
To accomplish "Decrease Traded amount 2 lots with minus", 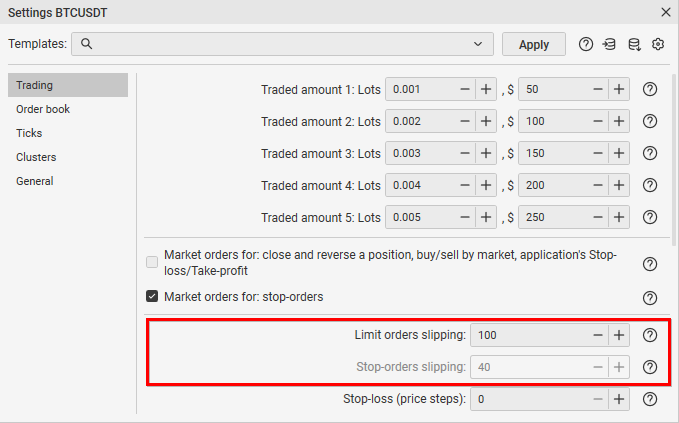I will [465, 121].
